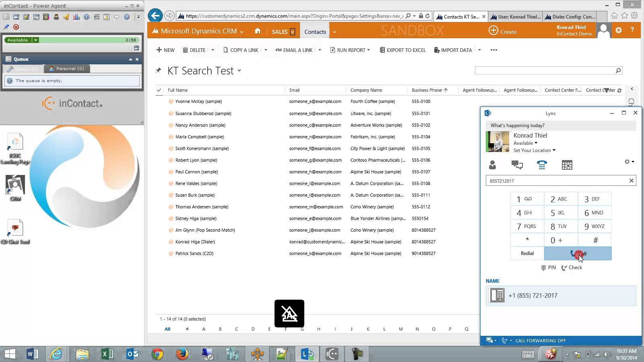Click EMAIL A LINK command
The height and width of the screenshot is (362, 644).
tap(294, 50)
